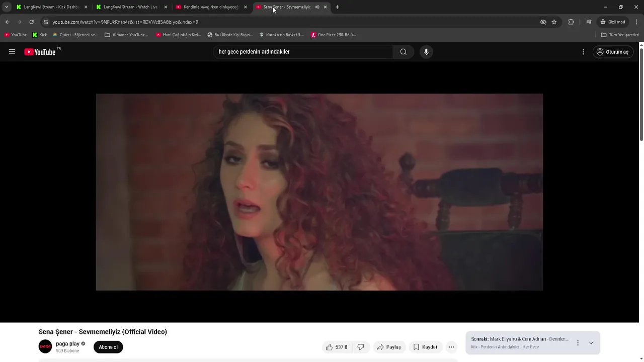Open YouTube settings three-dot menu

[x=583, y=52]
